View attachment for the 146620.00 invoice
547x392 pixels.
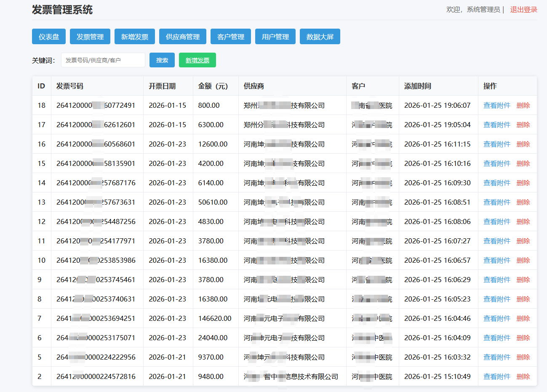click(x=496, y=319)
